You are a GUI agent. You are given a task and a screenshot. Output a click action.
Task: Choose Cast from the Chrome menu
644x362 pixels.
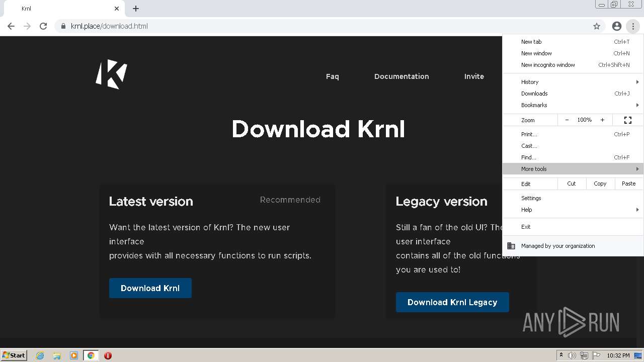pyautogui.click(x=573, y=146)
